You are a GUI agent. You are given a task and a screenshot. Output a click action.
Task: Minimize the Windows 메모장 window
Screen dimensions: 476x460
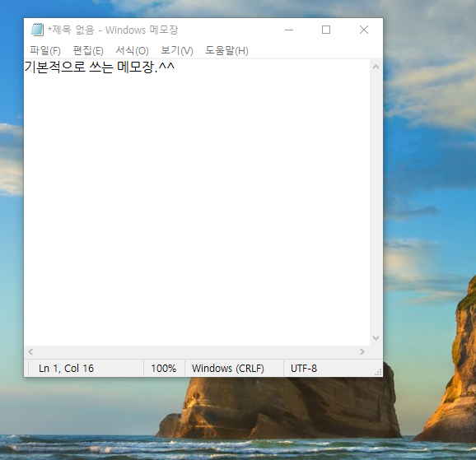coord(289,30)
